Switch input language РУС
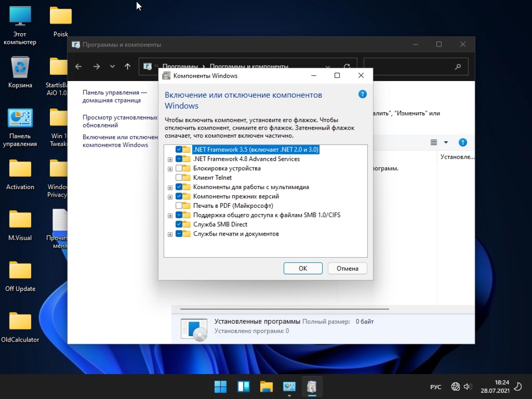This screenshot has height=399, width=532. coord(436,387)
